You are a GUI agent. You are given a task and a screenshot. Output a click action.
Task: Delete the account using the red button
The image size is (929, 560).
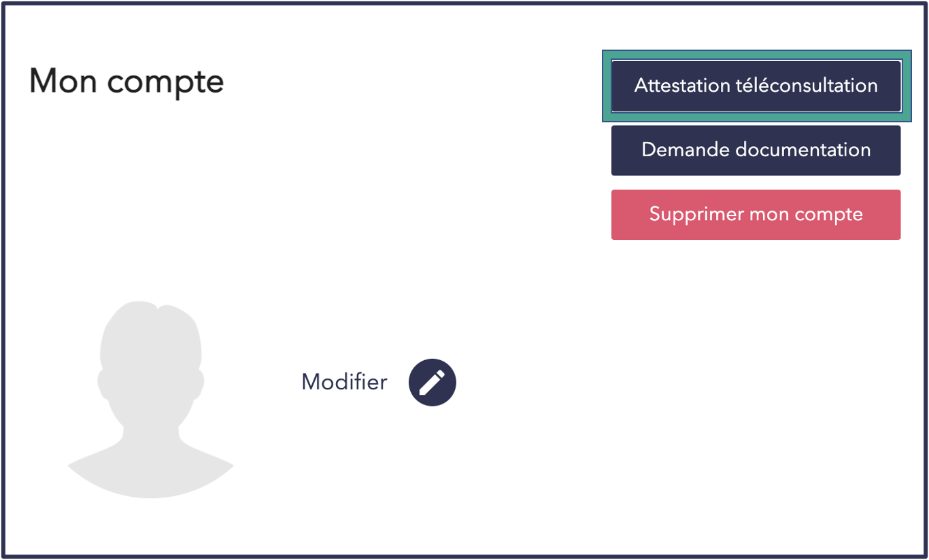(x=756, y=215)
